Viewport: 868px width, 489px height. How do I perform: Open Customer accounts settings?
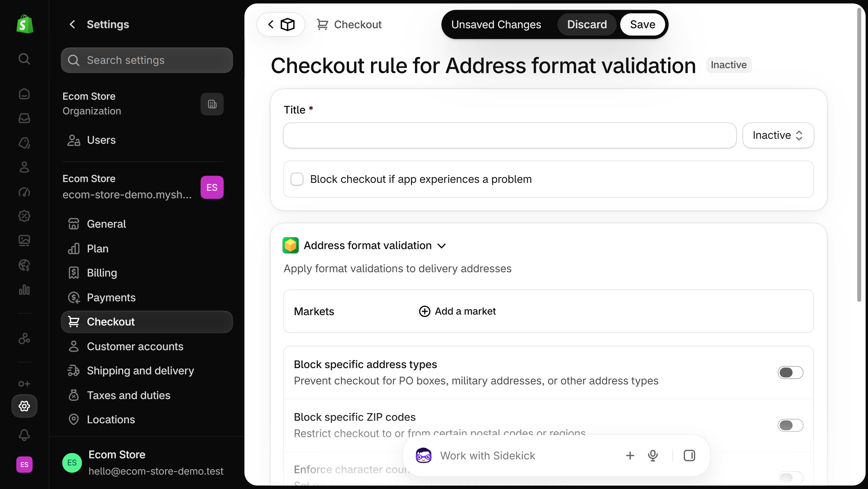coord(147,346)
